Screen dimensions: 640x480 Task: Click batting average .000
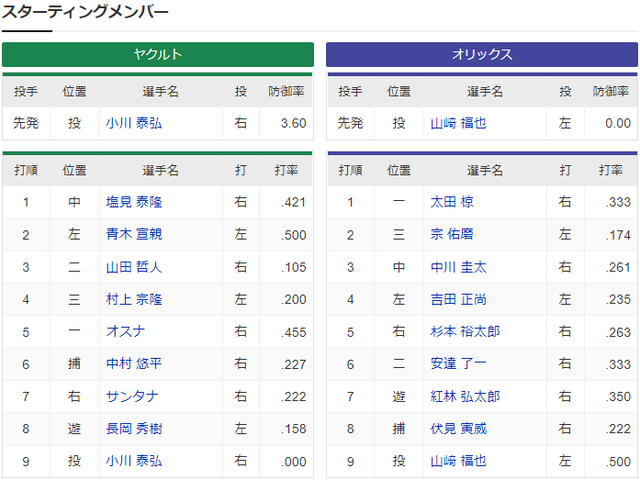[x=293, y=462]
